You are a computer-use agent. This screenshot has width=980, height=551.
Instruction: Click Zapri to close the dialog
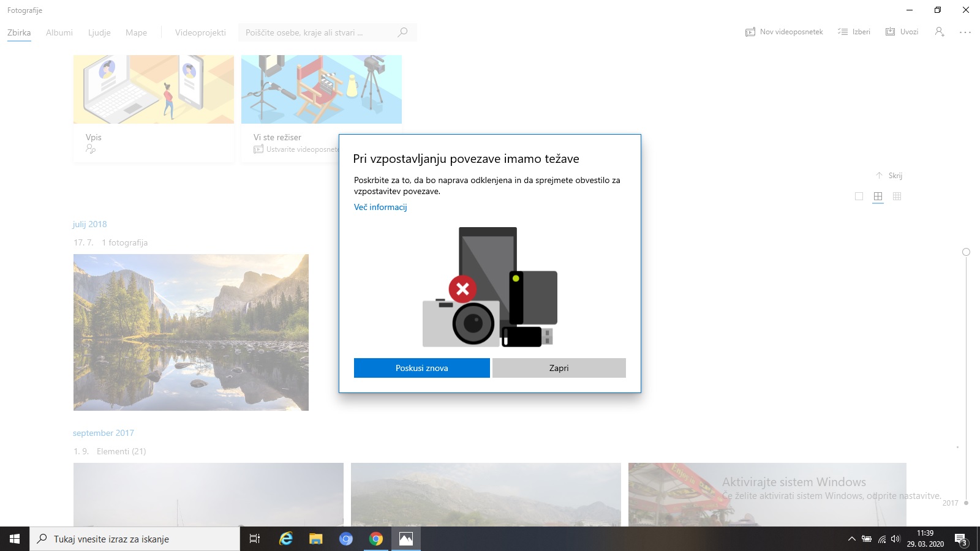tap(559, 368)
